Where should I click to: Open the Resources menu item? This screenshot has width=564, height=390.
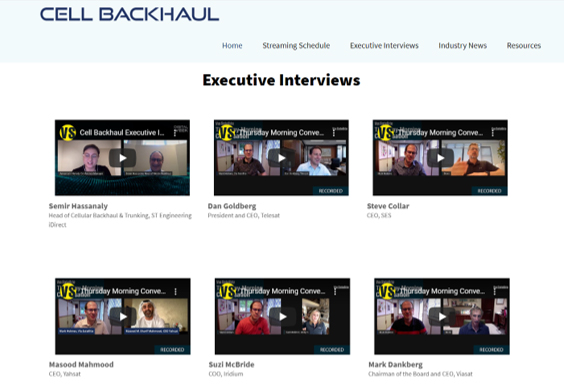coord(524,46)
